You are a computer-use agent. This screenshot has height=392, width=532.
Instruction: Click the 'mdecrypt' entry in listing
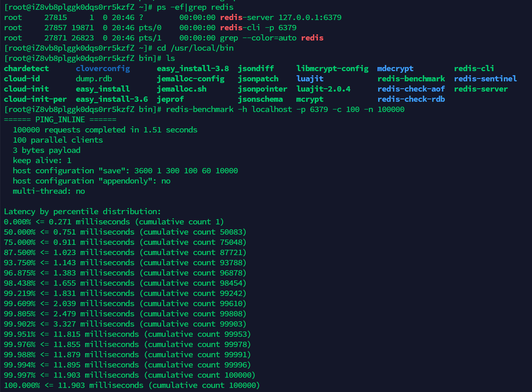pyautogui.click(x=395, y=69)
